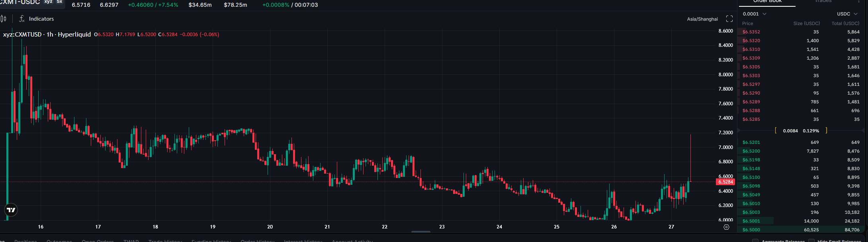Expand the USDC denomination dropdown
This screenshot has width=868, height=242.
(x=847, y=14)
